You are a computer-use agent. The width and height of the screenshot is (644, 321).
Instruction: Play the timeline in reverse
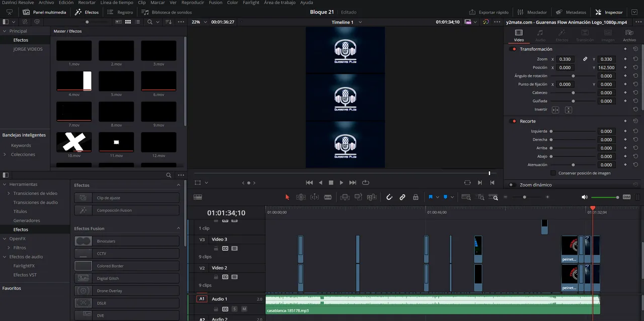click(x=320, y=182)
